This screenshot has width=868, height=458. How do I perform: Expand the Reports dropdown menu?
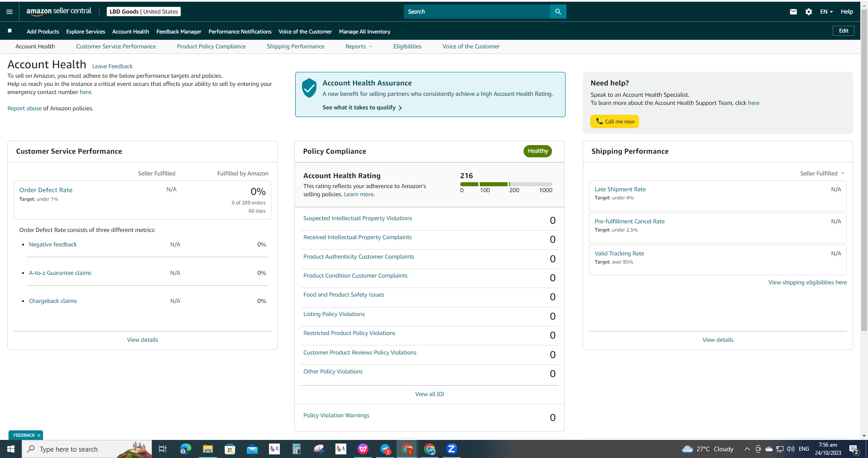[x=359, y=47]
